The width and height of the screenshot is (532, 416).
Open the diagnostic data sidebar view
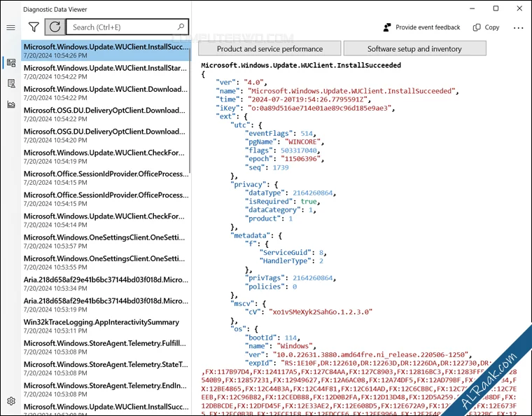pos(11,63)
